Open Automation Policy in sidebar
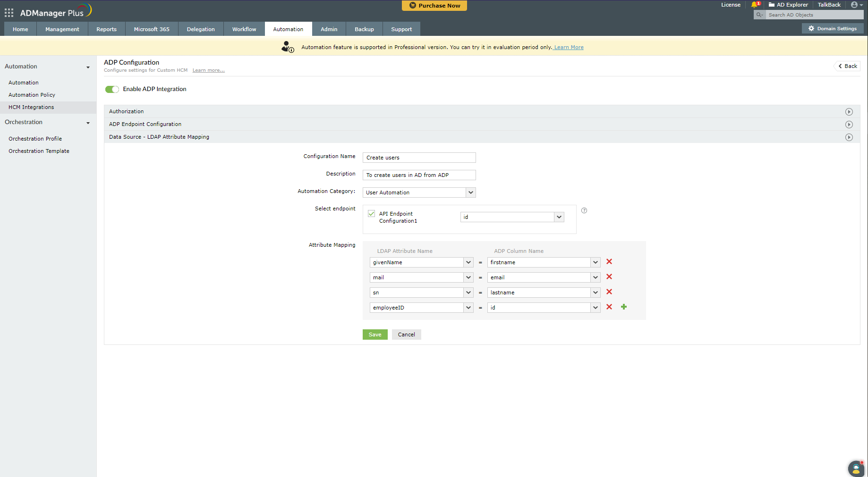This screenshot has height=477, width=868. [32, 95]
